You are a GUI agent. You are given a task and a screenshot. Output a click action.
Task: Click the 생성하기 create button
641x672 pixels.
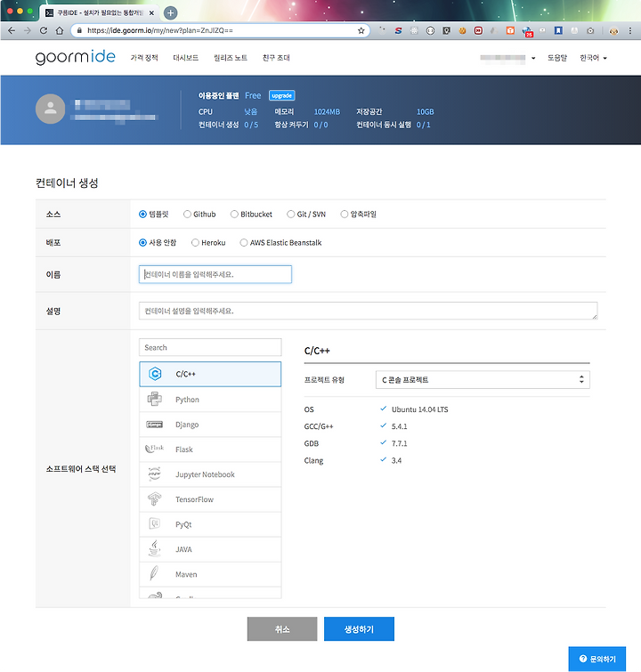tap(359, 628)
